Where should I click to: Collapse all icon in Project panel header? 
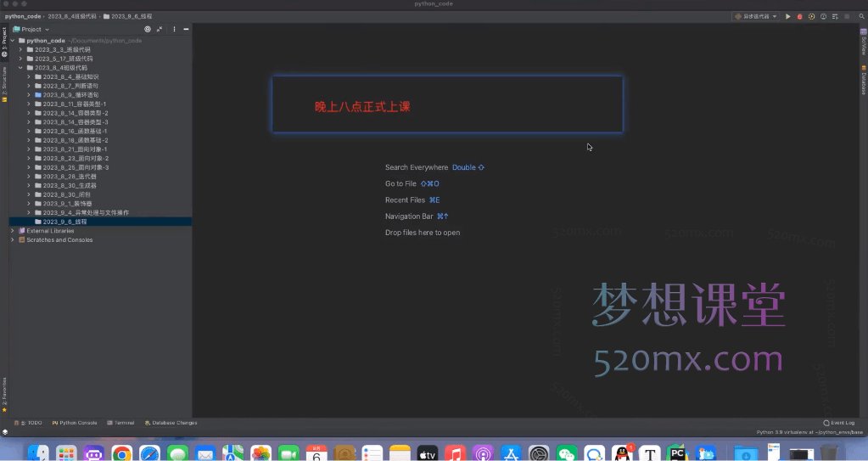160,30
